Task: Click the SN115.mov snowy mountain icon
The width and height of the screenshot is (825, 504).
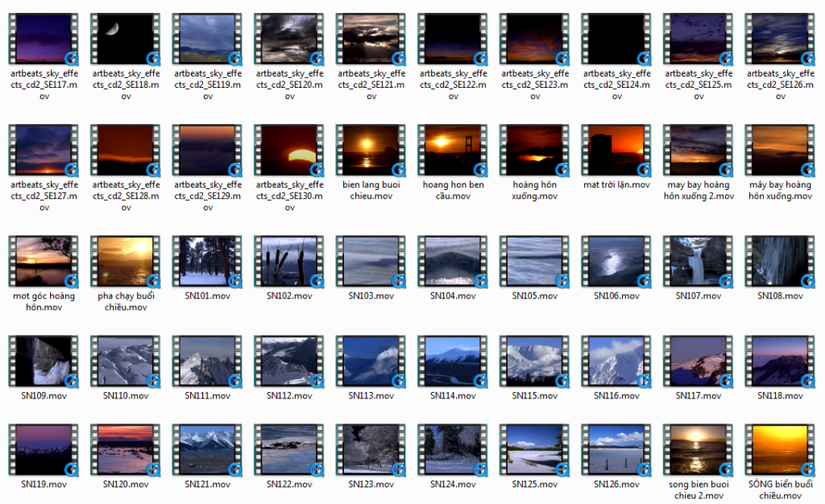Action: [x=534, y=361]
